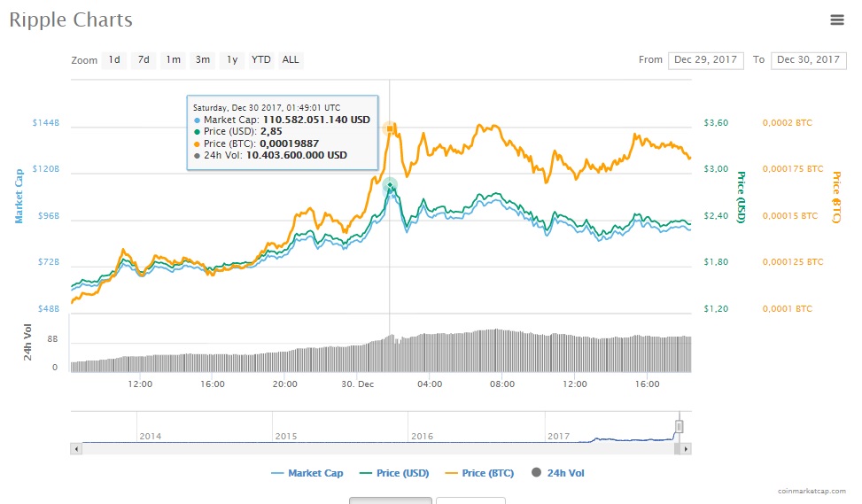Screen dimensions: 862x504
Task: Click navigator scrollbar left arrow
Action: tap(76, 449)
